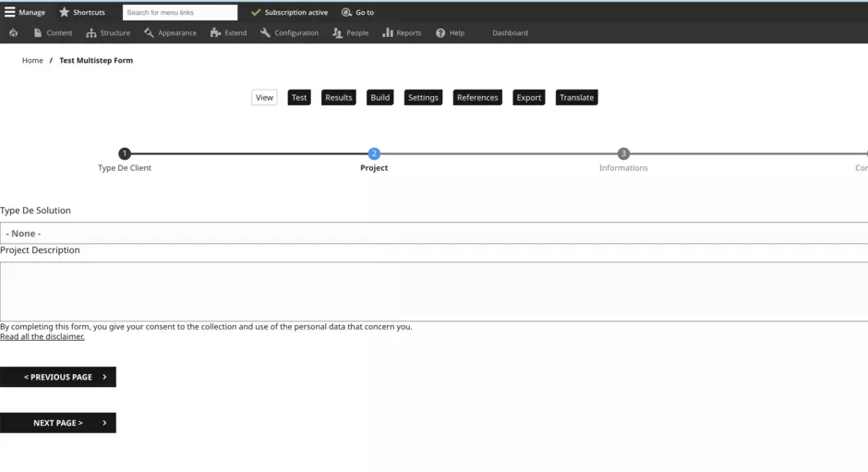Click the Go to magnifier icon
Image resolution: width=868 pixels, height=472 pixels.
pyautogui.click(x=346, y=12)
